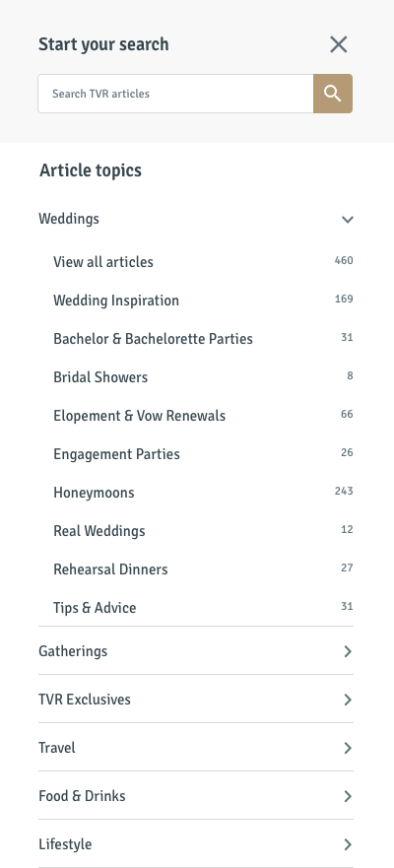Expand the Lifestyle chevron arrow

click(x=348, y=844)
